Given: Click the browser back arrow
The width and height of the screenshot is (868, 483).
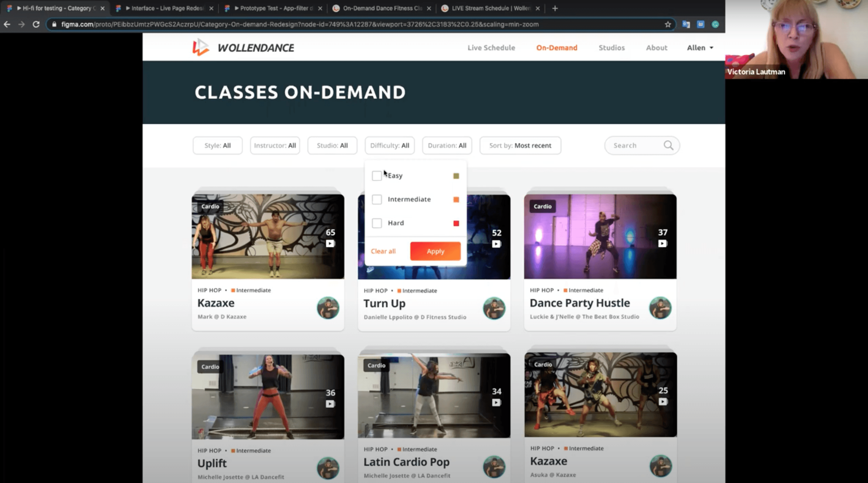Looking at the screenshot, I should tap(7, 24).
